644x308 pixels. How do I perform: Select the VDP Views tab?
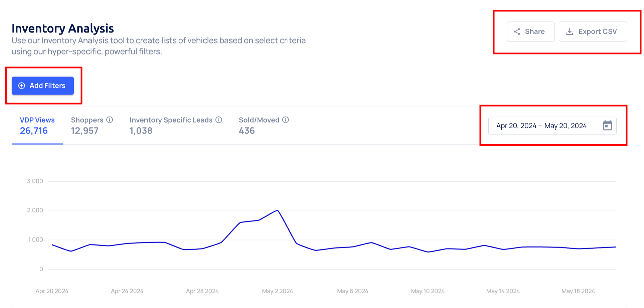pos(37,125)
